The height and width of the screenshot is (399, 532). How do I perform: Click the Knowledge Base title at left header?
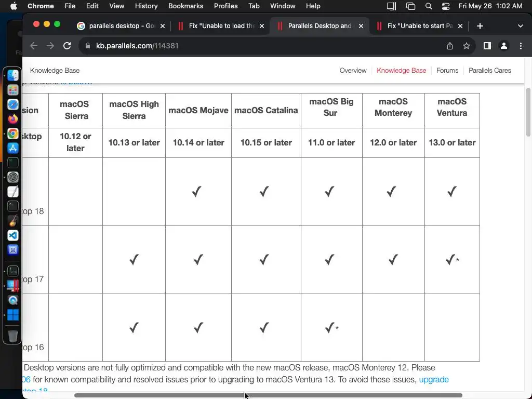point(55,71)
